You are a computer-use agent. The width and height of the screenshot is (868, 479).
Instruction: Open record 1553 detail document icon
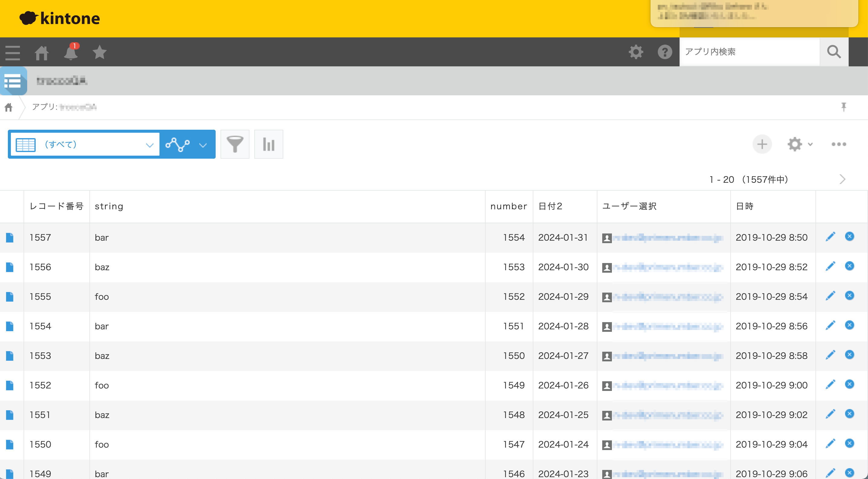(10, 355)
